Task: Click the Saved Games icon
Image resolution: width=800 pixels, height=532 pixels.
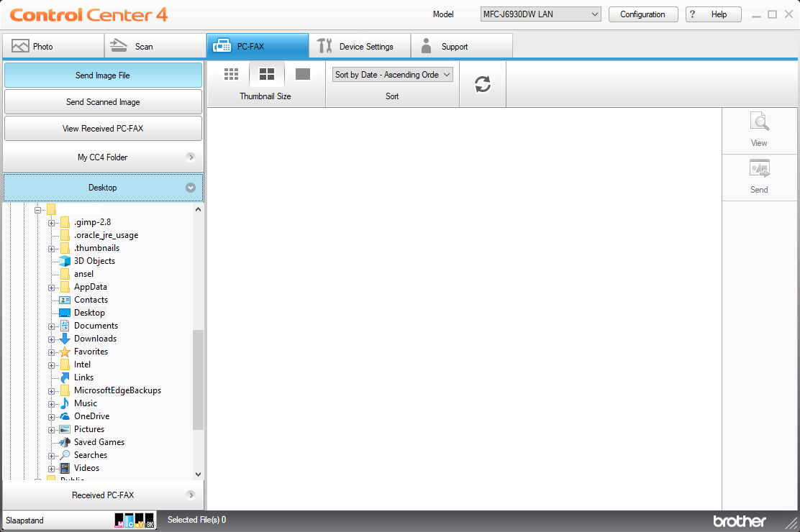Action: pos(65,442)
